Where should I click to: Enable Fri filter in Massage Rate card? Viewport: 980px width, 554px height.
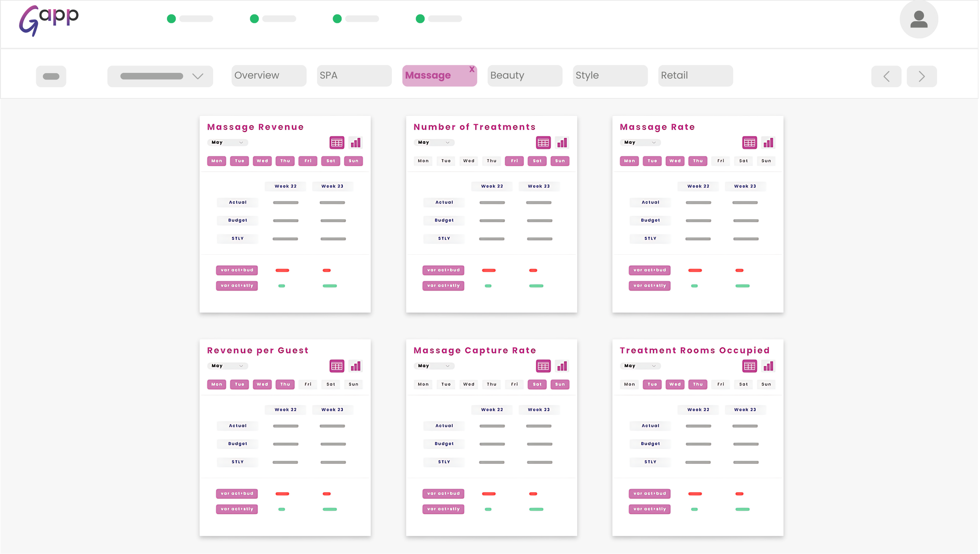(721, 161)
